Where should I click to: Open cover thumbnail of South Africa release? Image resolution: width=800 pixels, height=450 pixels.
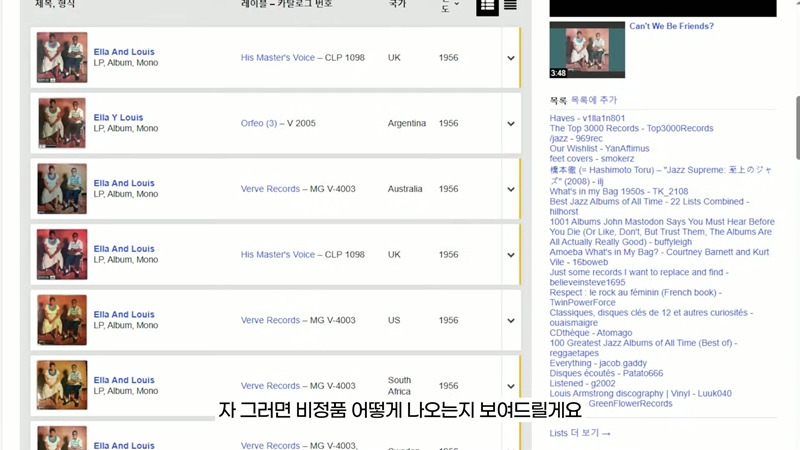62,385
